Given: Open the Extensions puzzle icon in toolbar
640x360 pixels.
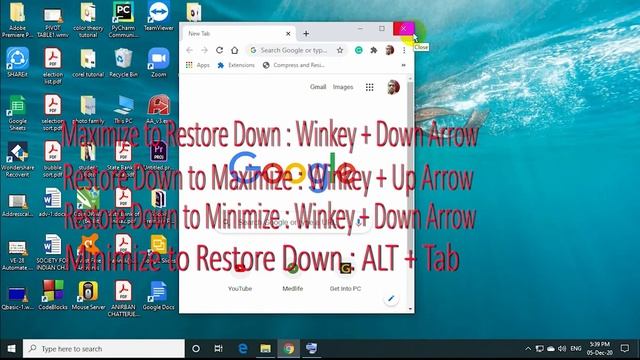Looking at the screenshot, I should (373, 50).
